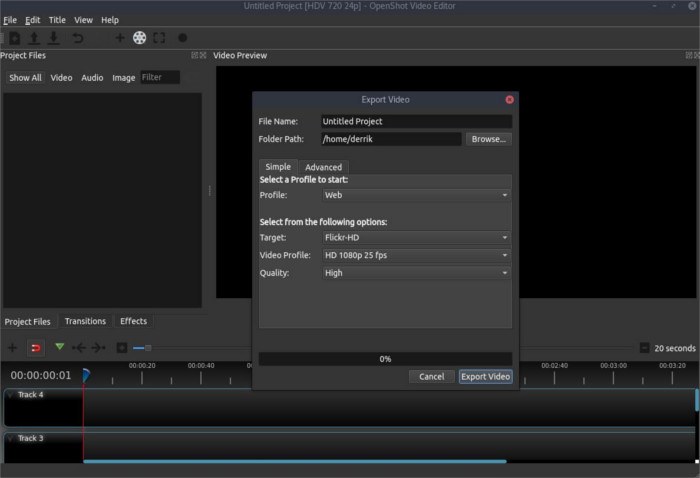Open the Help menu

pyautogui.click(x=110, y=20)
